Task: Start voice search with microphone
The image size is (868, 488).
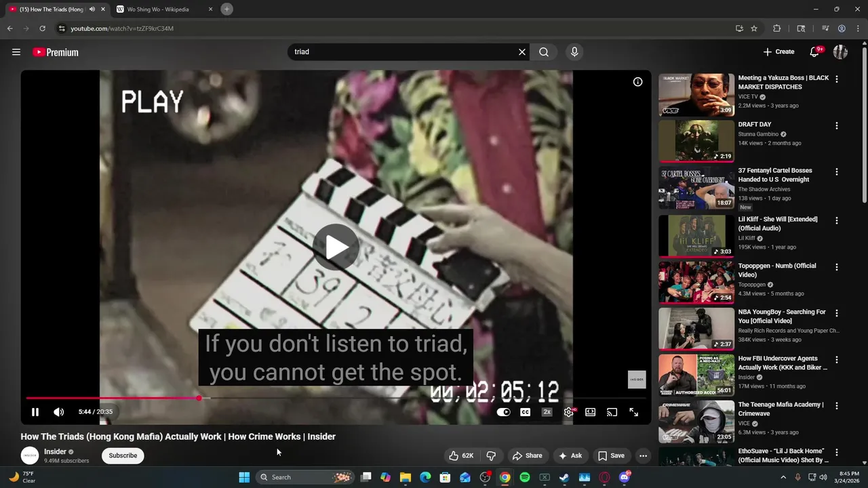Action: [574, 52]
